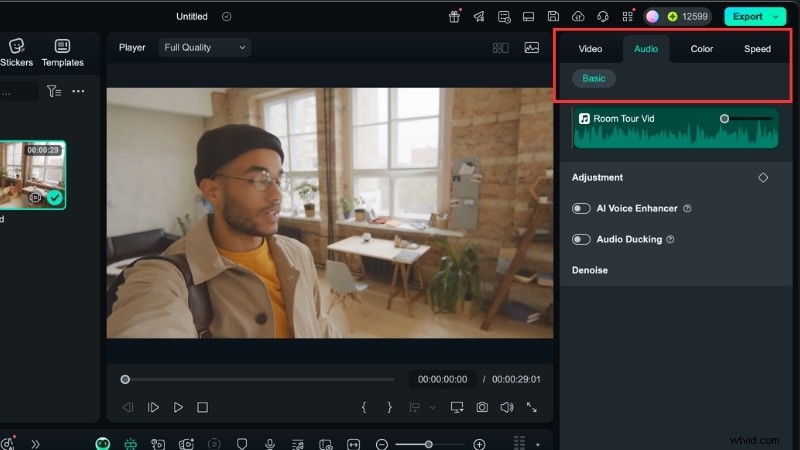
Task: Click the timeline zoom slider handle
Action: (x=429, y=444)
